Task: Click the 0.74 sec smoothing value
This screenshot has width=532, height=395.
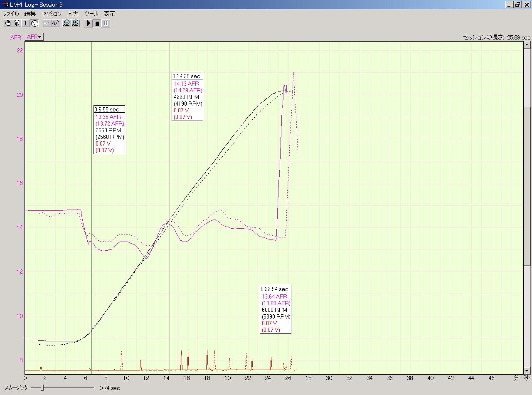Action: (x=110, y=388)
